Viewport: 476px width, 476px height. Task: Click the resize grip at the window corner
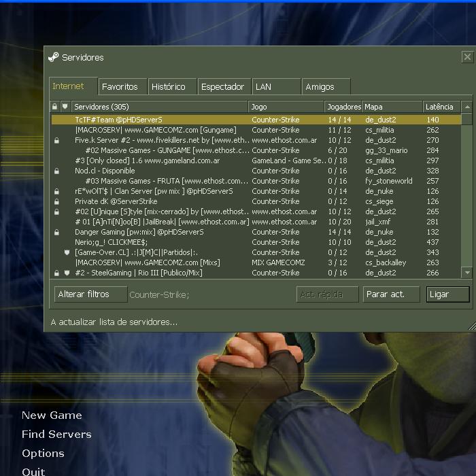click(471, 327)
